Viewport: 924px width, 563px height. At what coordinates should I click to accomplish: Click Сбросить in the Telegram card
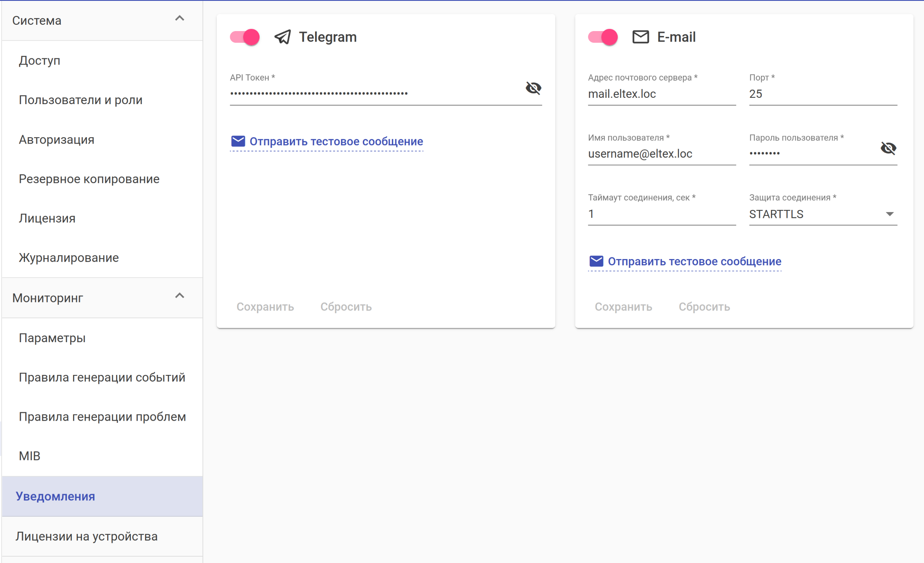click(346, 307)
